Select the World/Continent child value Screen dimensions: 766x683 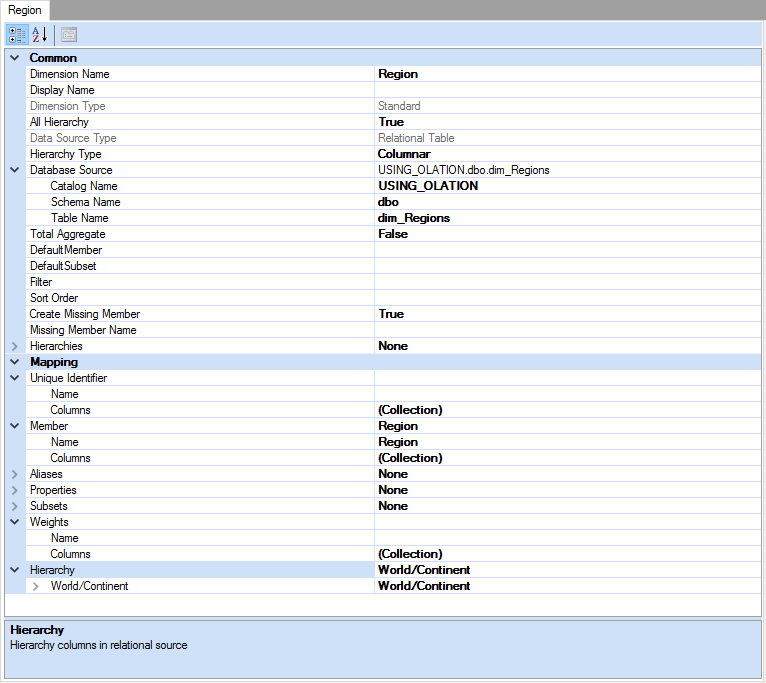(x=568, y=586)
